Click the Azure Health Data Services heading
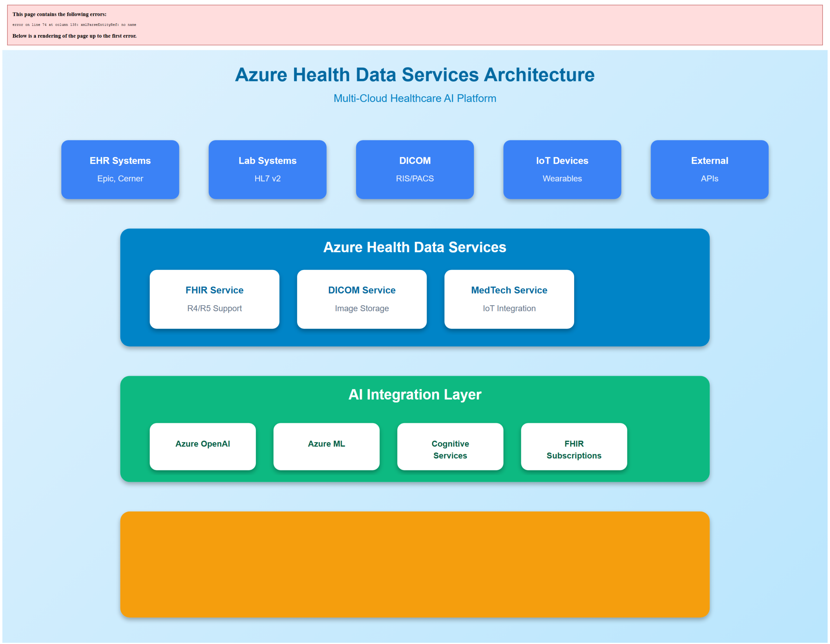The height and width of the screenshot is (644, 830). [415, 247]
